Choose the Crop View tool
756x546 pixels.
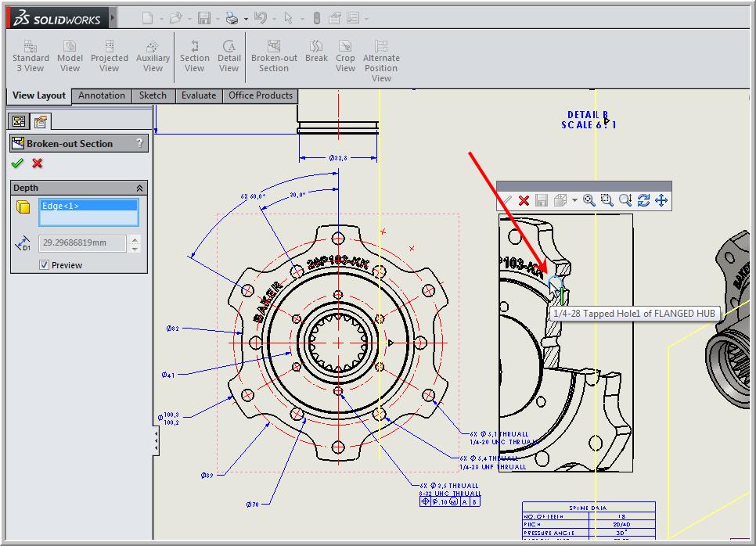pyautogui.click(x=345, y=56)
